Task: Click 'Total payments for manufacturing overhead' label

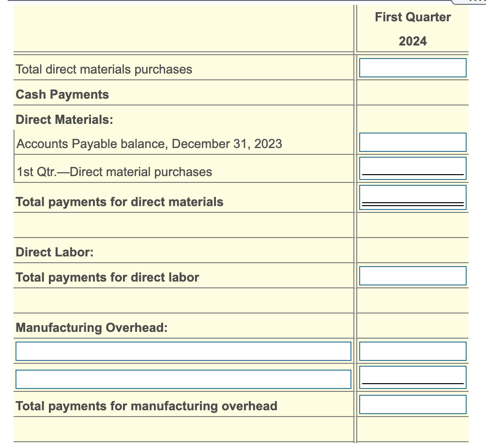Action: point(146,406)
